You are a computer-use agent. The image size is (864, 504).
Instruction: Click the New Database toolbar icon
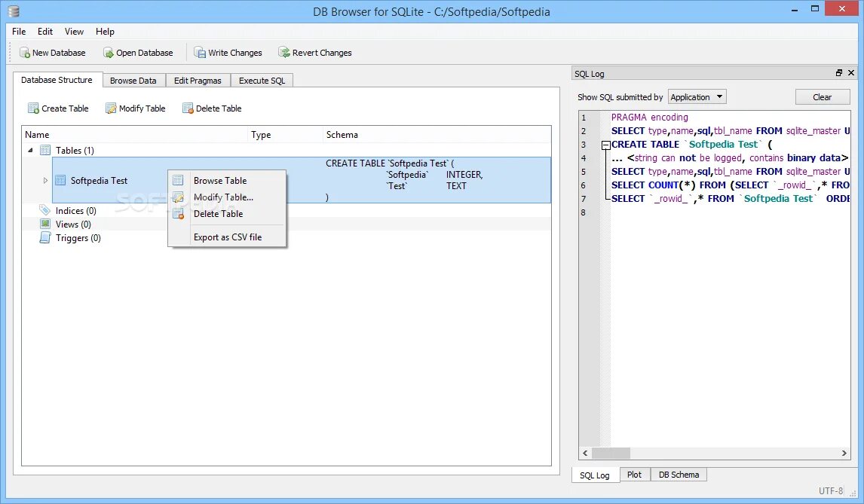(25, 53)
